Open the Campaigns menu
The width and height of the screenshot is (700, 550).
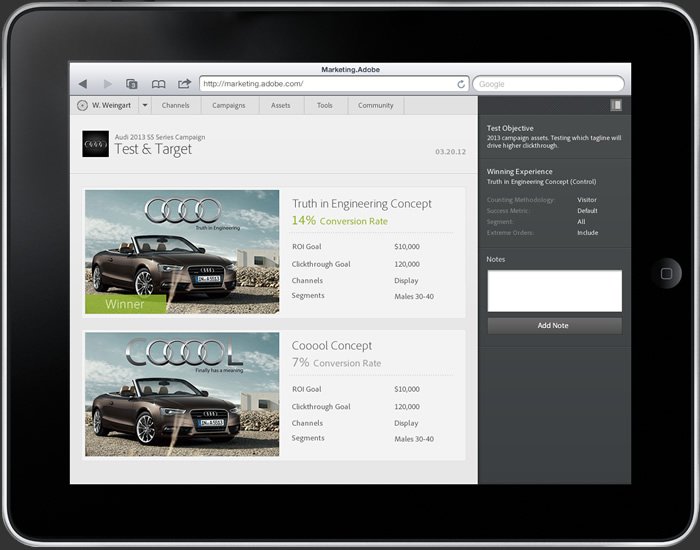point(229,105)
